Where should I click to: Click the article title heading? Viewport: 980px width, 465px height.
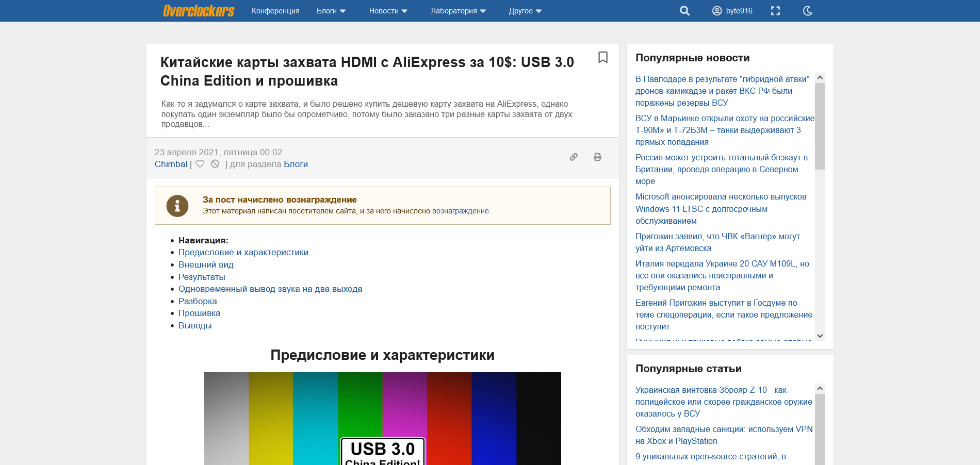click(x=367, y=71)
